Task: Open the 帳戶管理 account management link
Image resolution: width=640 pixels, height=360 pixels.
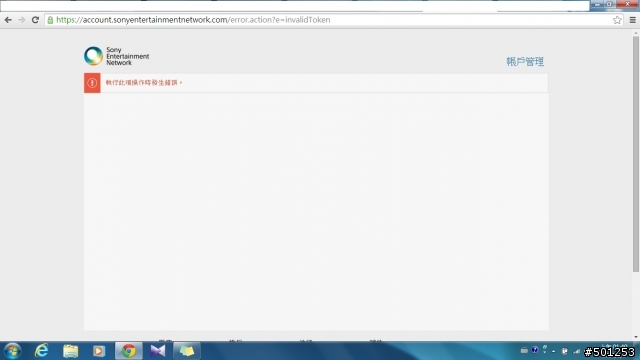Action: (525, 62)
